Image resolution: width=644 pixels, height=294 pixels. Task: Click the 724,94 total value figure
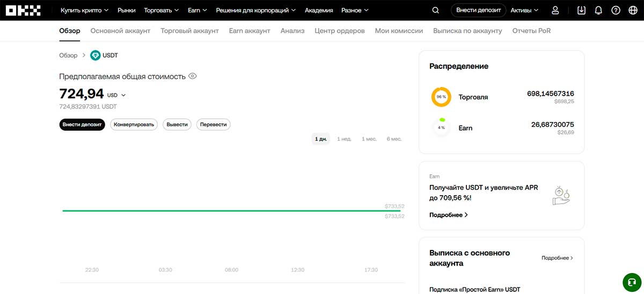82,94
